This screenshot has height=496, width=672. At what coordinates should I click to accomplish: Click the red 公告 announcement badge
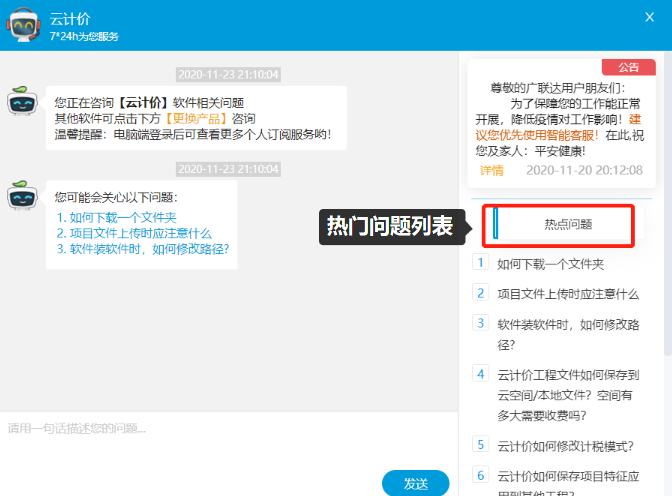[x=628, y=67]
